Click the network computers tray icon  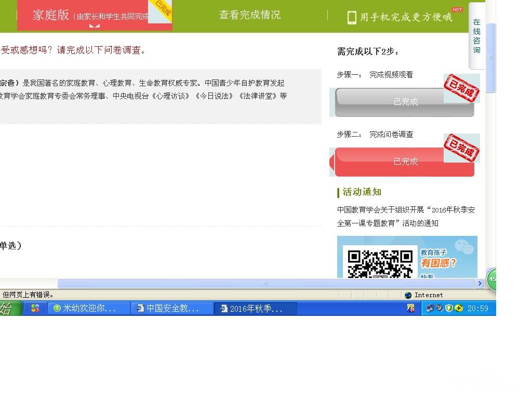click(x=430, y=309)
